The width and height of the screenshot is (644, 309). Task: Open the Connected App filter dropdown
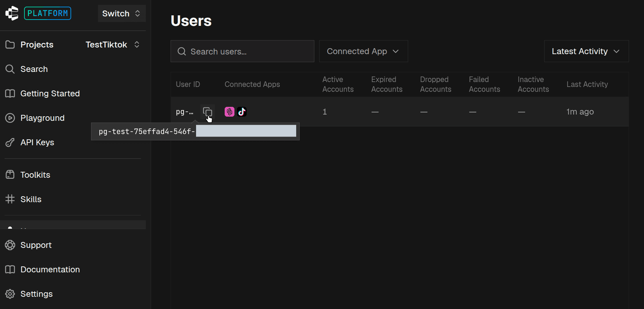pyautogui.click(x=364, y=51)
